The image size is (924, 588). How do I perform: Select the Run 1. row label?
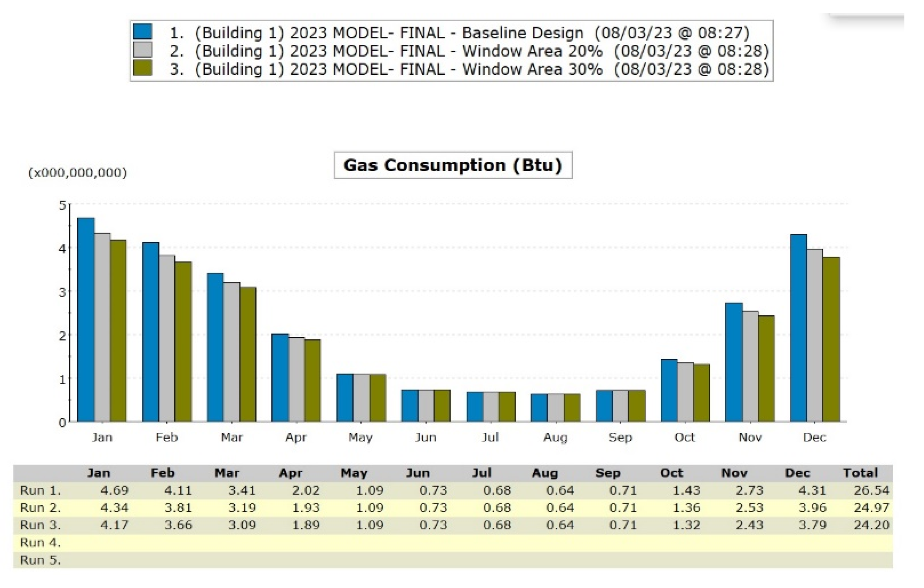[x=40, y=491]
